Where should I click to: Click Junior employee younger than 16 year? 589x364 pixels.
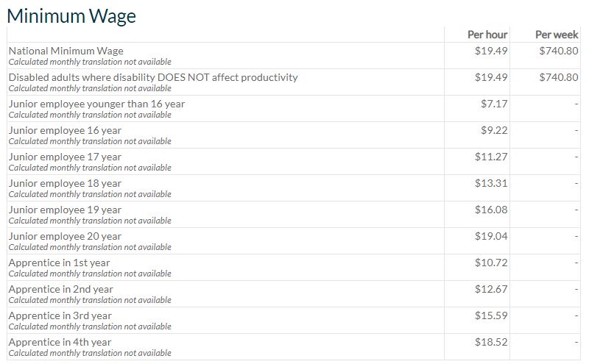96,104
